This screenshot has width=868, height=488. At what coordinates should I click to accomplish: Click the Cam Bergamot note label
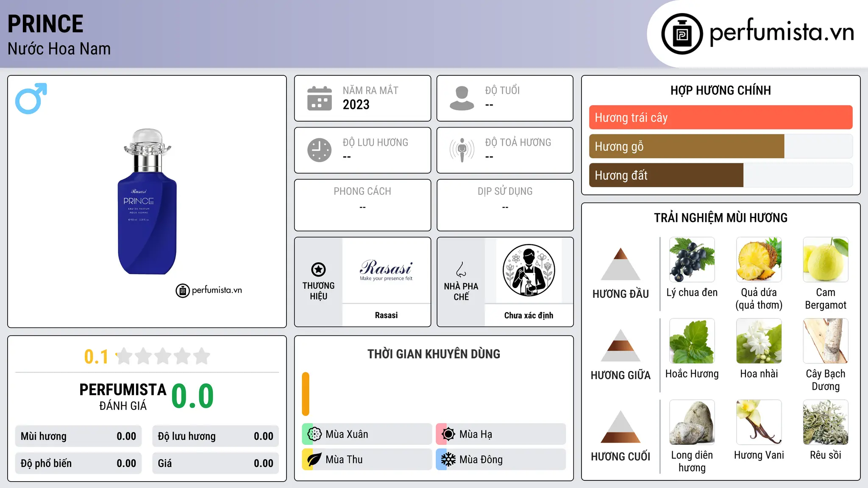click(826, 299)
